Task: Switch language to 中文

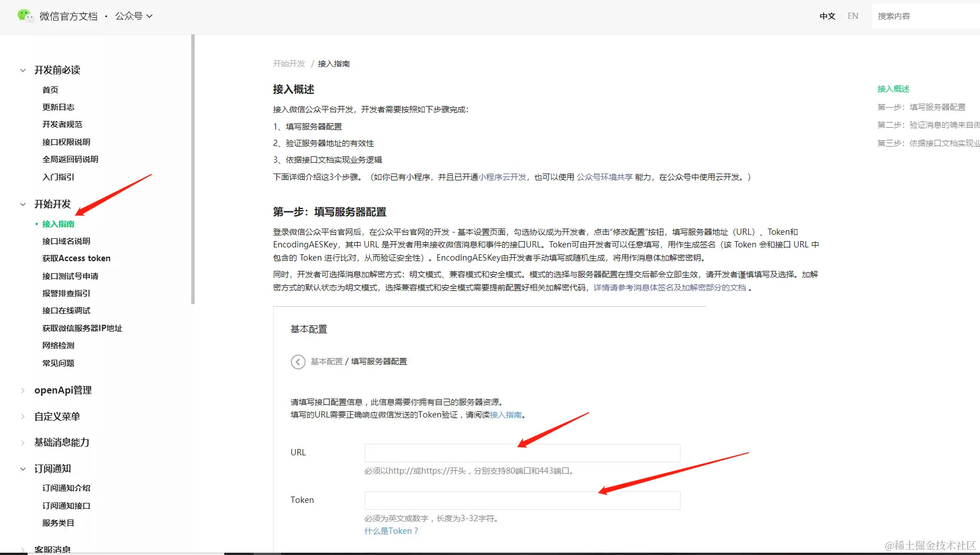Action: pos(828,16)
